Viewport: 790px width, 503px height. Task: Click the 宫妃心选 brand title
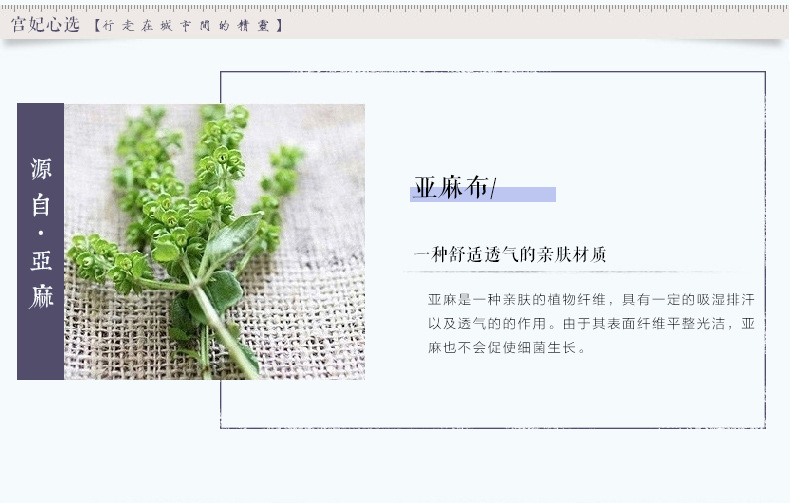pos(45,24)
